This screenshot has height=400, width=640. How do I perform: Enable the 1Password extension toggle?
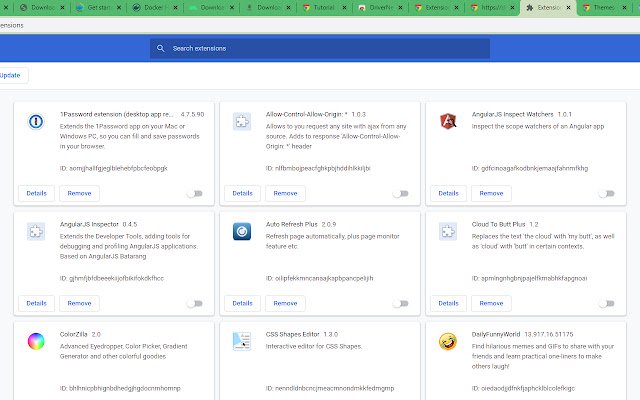195,193
